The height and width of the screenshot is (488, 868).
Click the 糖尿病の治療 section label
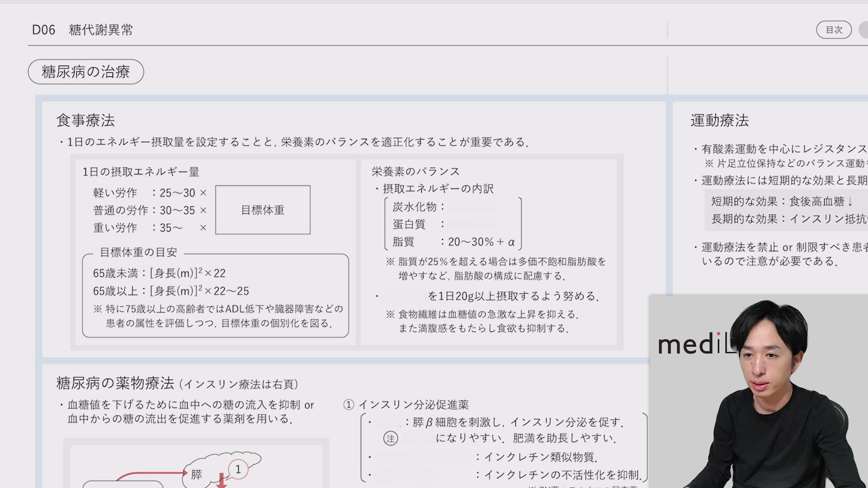point(86,72)
